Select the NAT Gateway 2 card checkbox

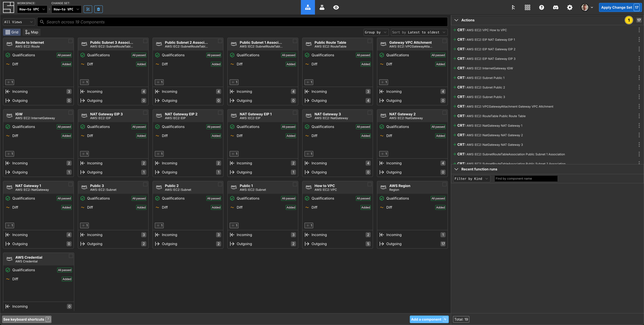tap(444, 113)
